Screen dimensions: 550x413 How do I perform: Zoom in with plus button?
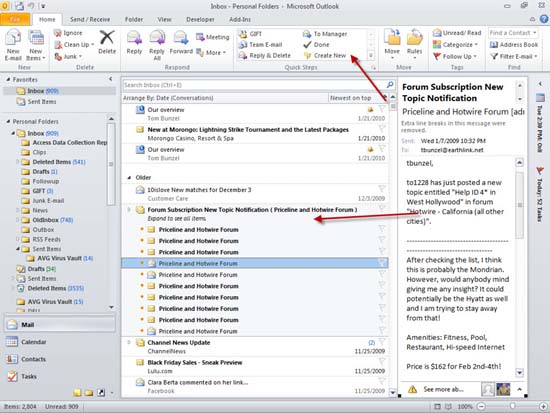pyautogui.click(x=543, y=406)
